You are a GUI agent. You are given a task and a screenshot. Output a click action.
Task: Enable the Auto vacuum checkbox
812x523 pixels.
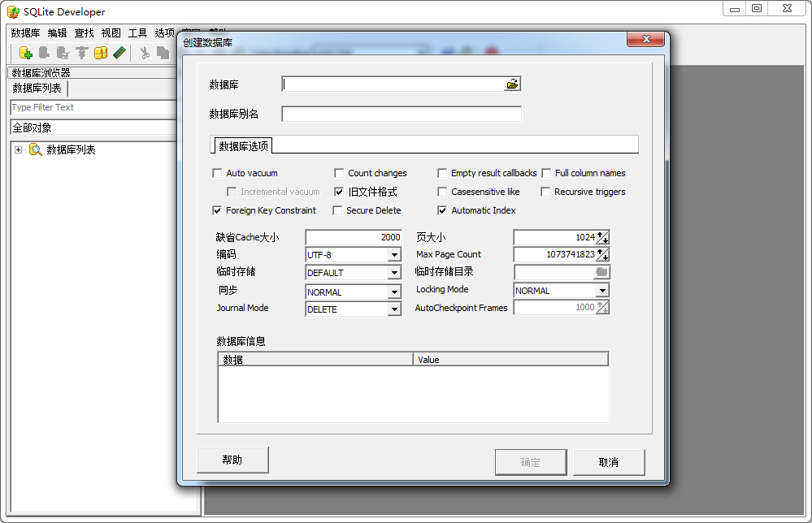[218, 173]
